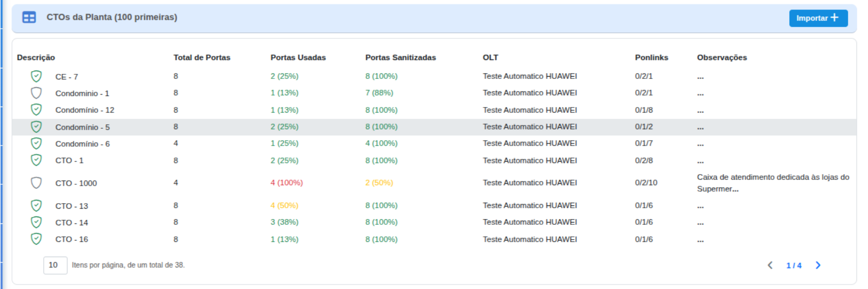Click the empty shield icon for Condominio - 1

click(x=36, y=93)
